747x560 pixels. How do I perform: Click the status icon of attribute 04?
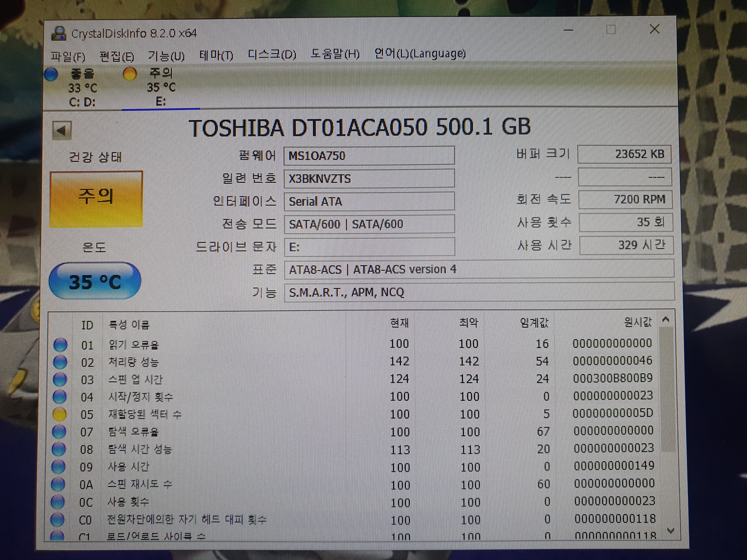pyautogui.click(x=60, y=397)
